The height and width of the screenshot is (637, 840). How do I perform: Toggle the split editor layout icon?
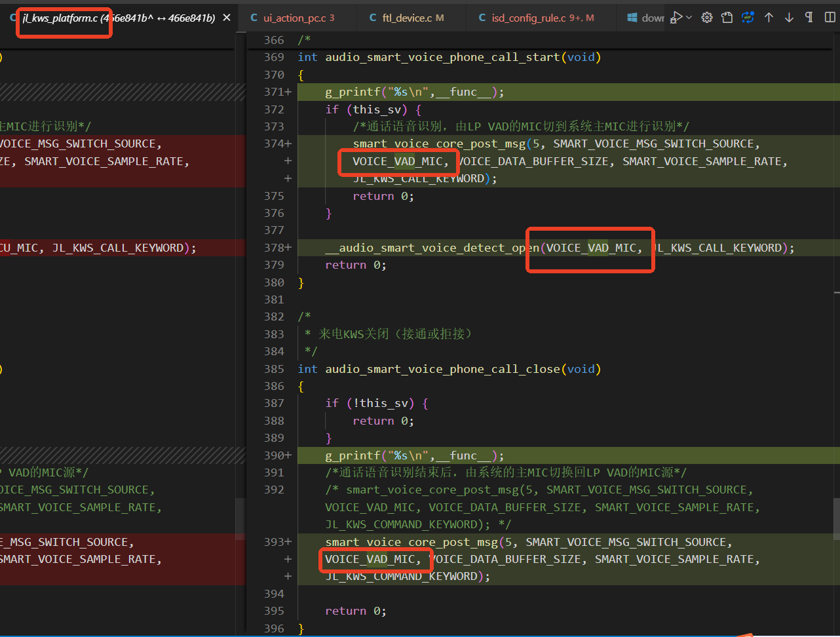click(830, 18)
